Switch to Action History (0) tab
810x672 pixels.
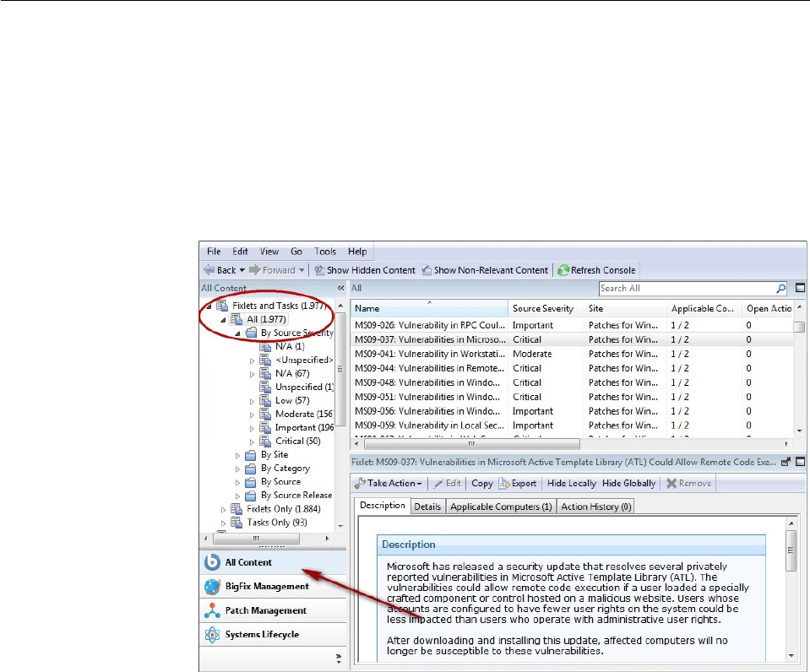(x=596, y=507)
